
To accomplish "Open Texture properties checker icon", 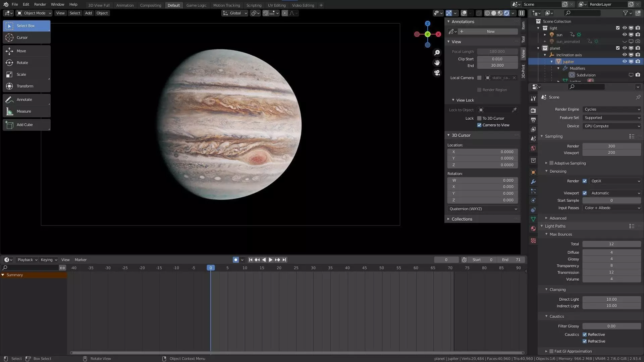I will point(533,241).
